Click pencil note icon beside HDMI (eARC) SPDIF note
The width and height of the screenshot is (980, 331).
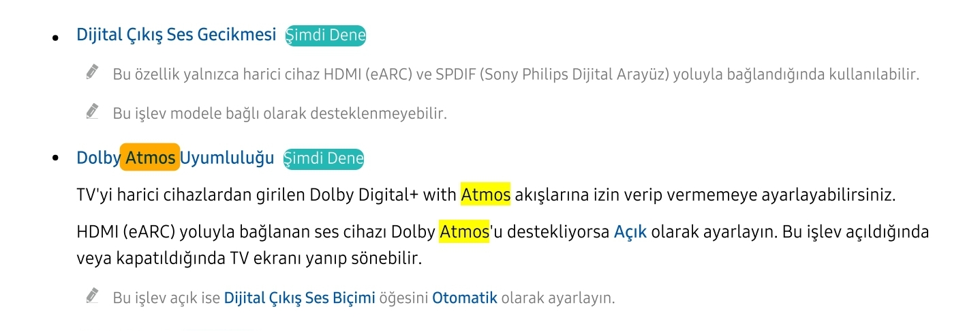click(93, 72)
